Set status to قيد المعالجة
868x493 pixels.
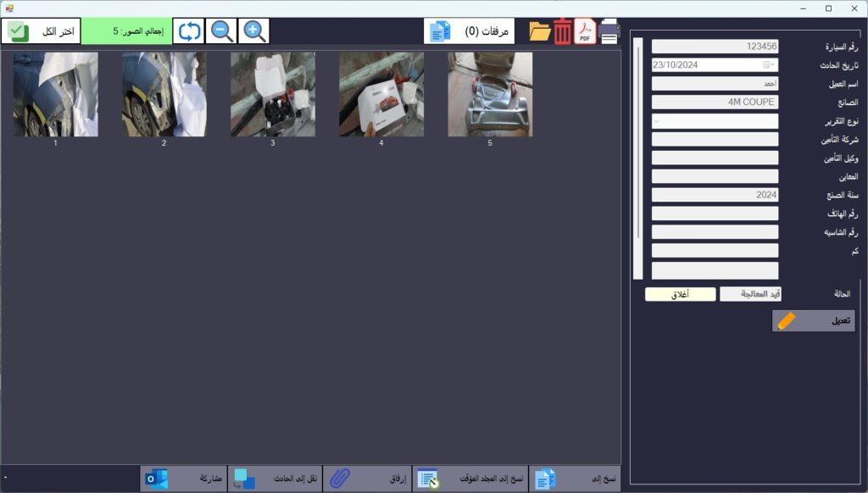pos(753,293)
